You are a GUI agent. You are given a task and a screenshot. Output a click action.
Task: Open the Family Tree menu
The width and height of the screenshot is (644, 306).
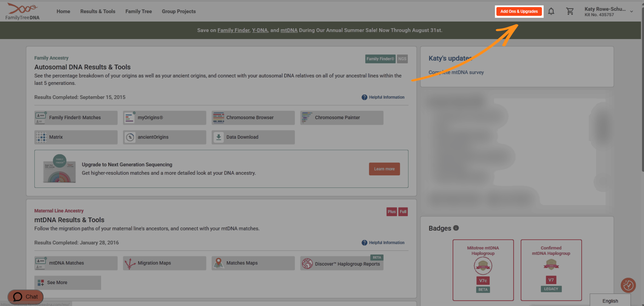pyautogui.click(x=139, y=11)
